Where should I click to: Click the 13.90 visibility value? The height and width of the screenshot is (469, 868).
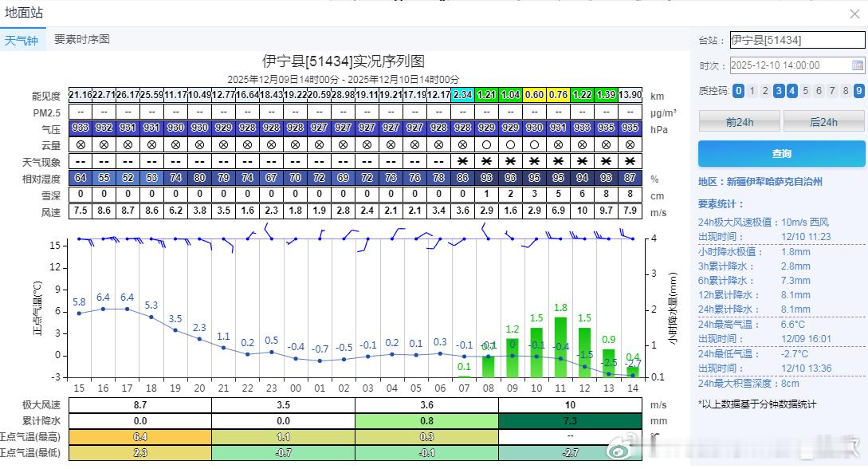630,95
